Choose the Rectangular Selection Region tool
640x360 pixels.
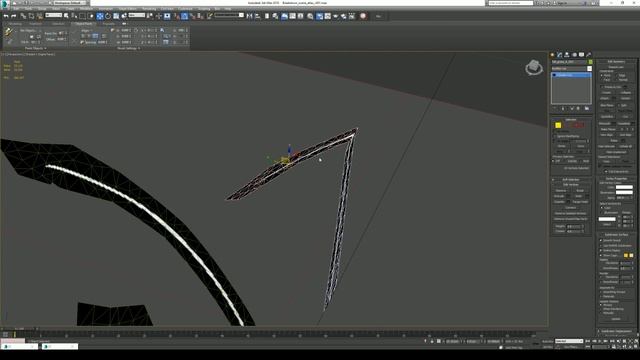point(82,16)
